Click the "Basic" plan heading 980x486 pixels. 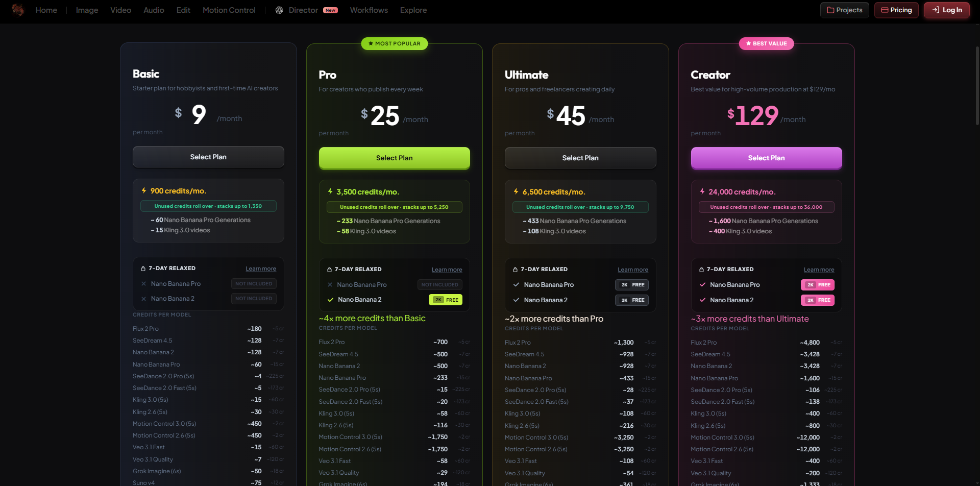(146, 74)
